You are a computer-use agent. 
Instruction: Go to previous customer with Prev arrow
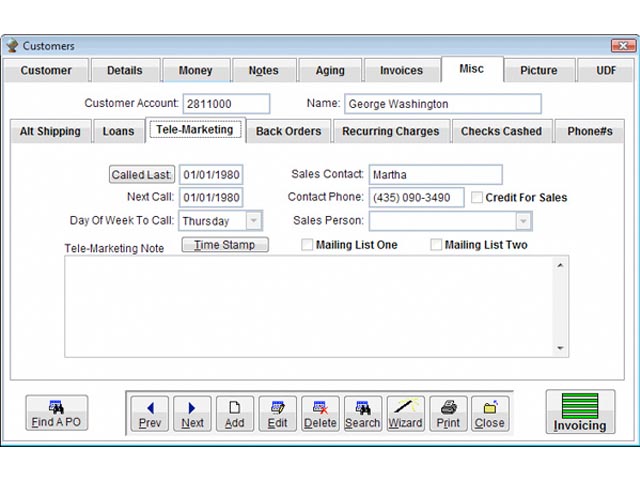(x=150, y=413)
